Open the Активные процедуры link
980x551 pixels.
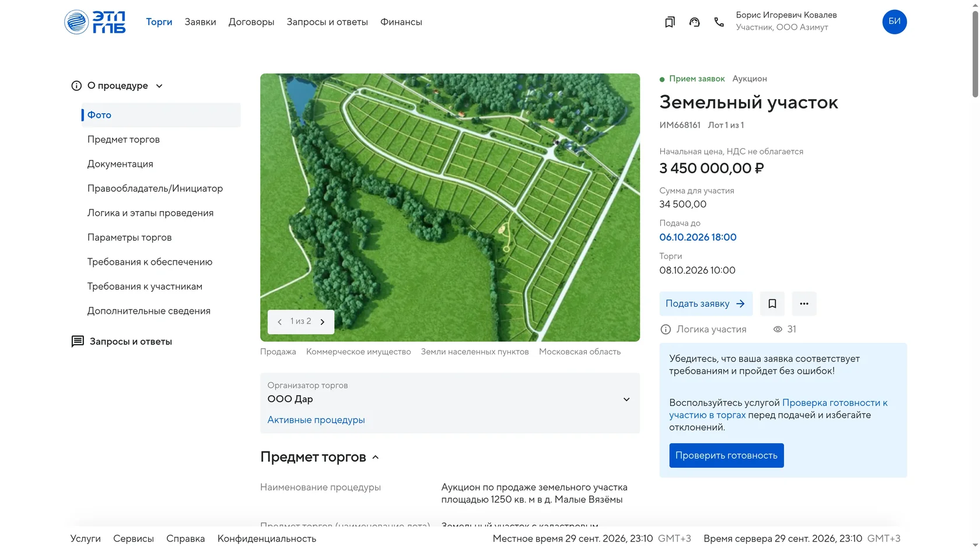click(316, 420)
